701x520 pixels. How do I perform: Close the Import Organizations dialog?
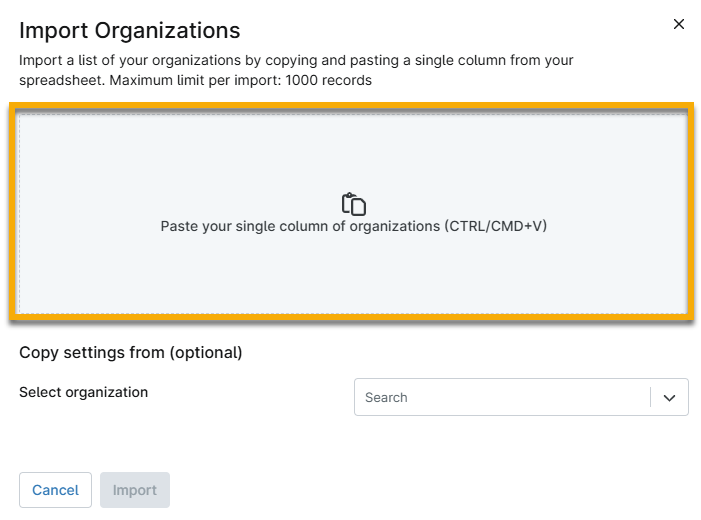(x=679, y=24)
